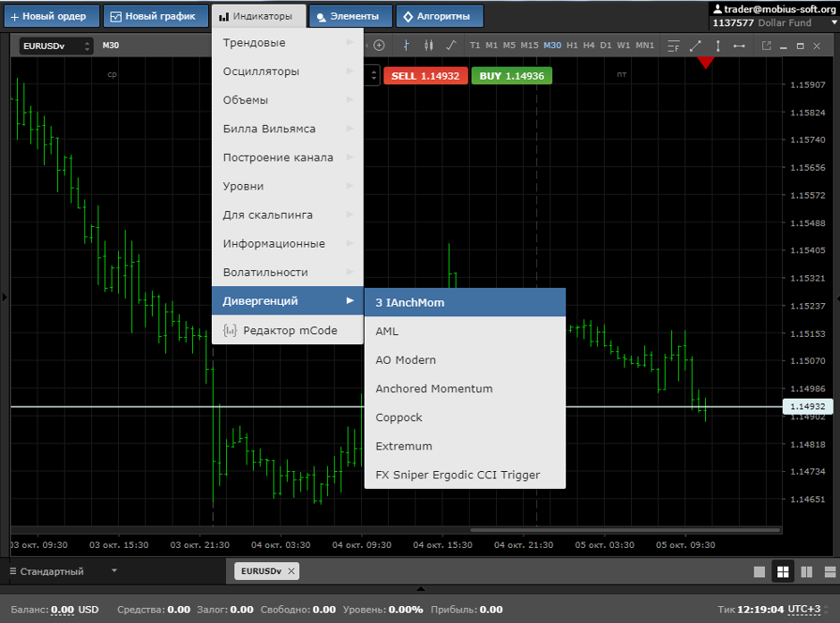Click the BUY 1.14936 button
Screen dimensions: 840x623
click(512, 76)
